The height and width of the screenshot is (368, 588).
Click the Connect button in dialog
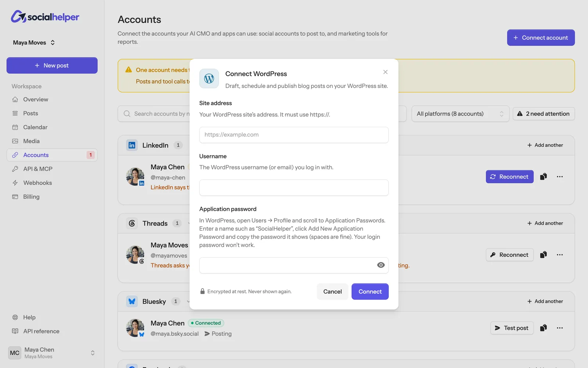(370, 291)
